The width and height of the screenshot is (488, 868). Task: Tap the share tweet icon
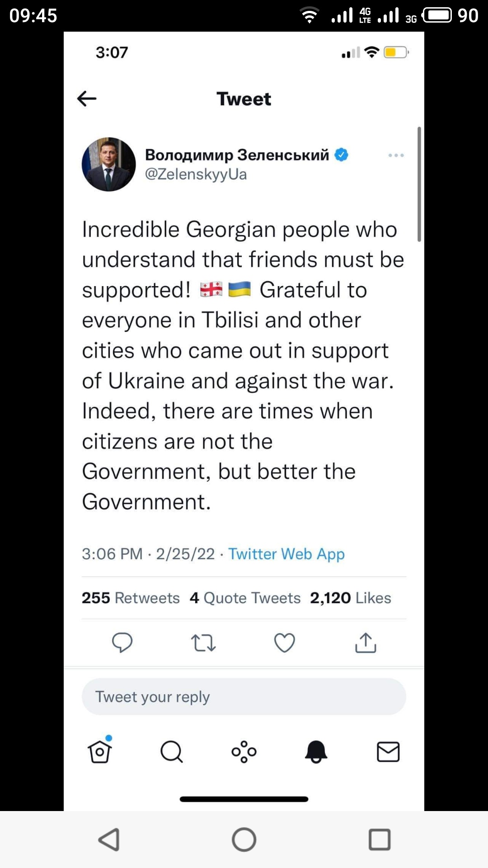click(x=366, y=642)
